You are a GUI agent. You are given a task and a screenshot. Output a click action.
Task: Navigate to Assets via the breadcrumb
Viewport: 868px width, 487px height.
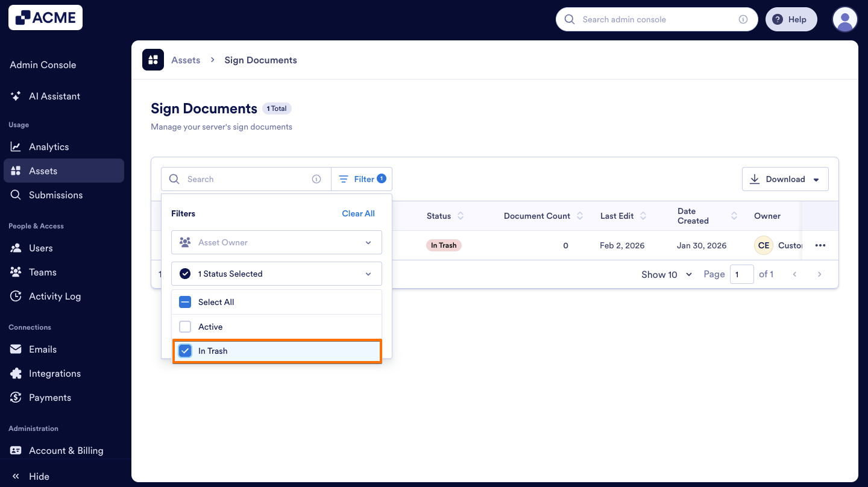tap(185, 60)
